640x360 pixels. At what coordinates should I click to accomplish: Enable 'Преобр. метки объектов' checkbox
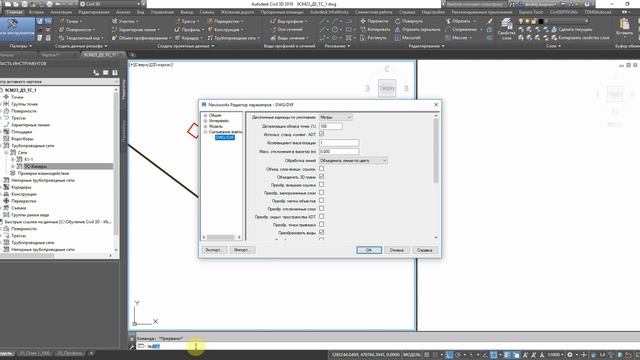tap(322, 200)
